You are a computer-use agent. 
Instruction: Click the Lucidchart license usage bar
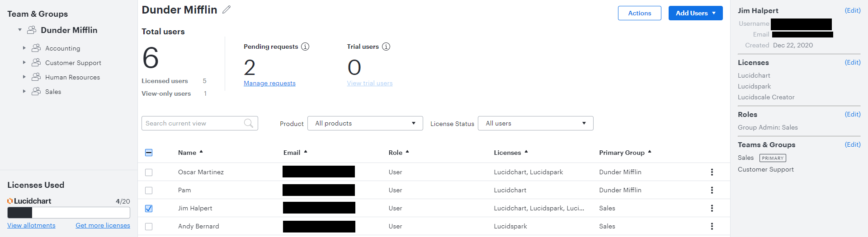[69, 213]
